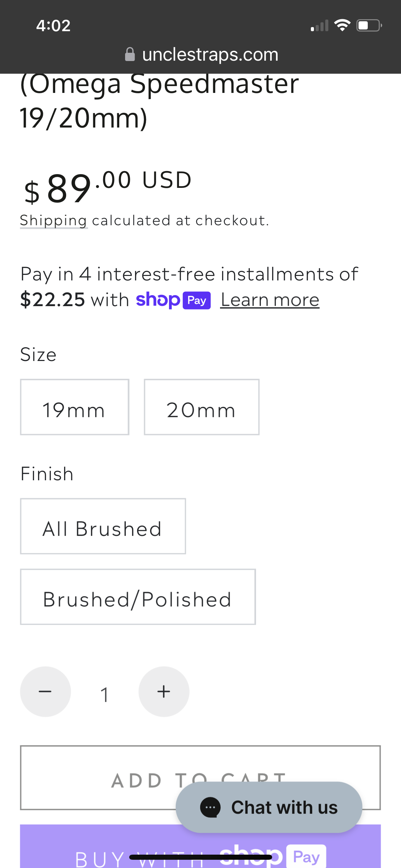Tap the battery indicator icon
401x868 pixels.
[369, 25]
